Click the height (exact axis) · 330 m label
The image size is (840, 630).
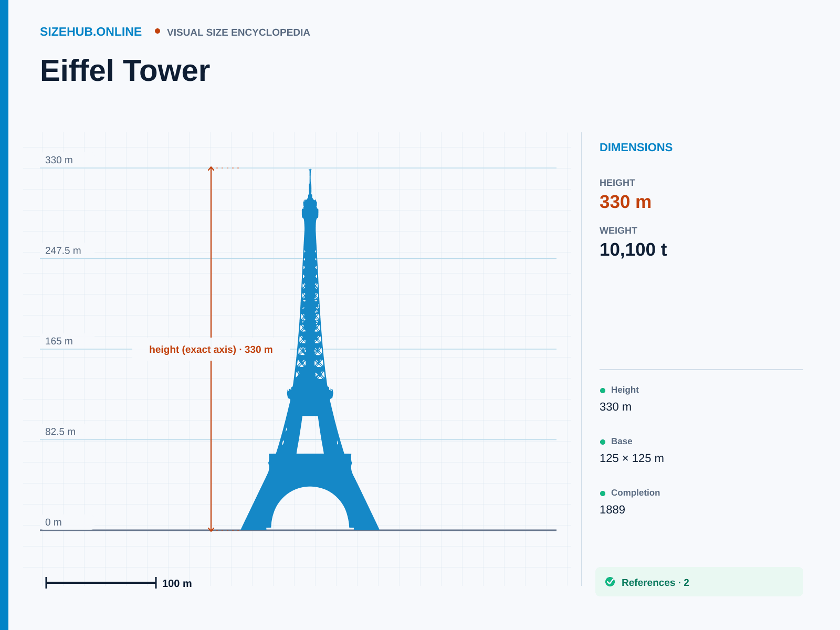point(211,350)
